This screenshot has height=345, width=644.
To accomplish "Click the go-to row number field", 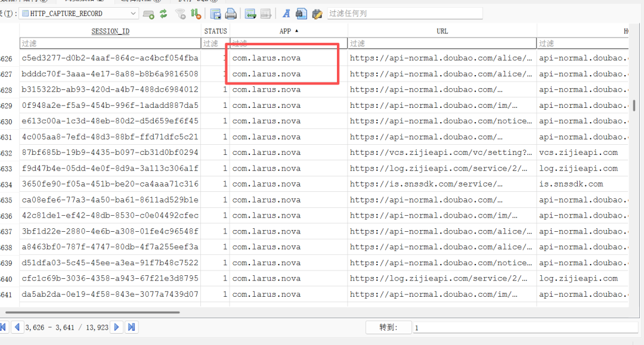I will [x=525, y=327].
